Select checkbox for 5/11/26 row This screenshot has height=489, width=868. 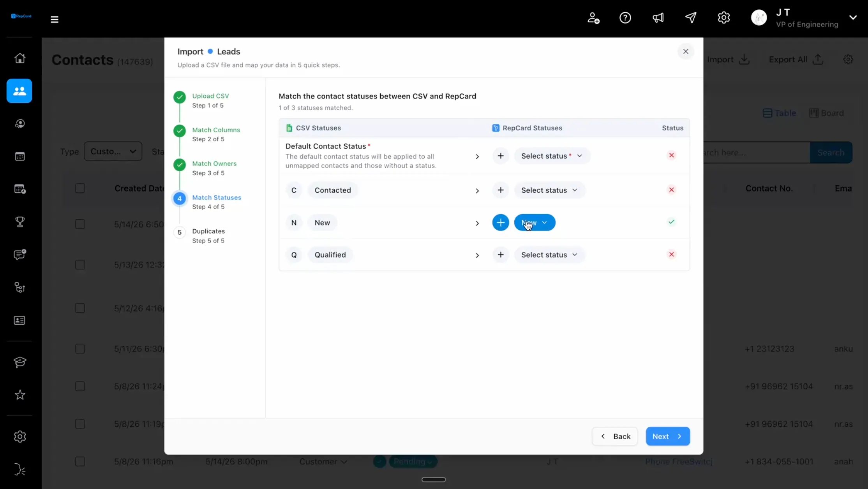tap(80, 349)
